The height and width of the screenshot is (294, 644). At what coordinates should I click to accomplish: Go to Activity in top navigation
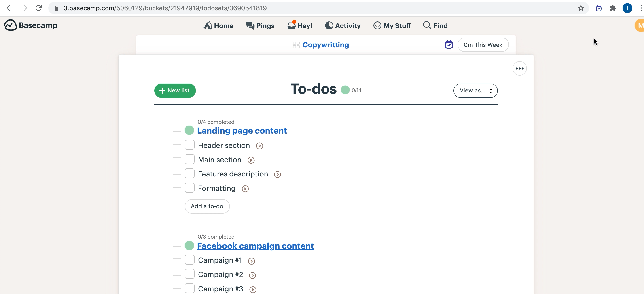coord(343,25)
